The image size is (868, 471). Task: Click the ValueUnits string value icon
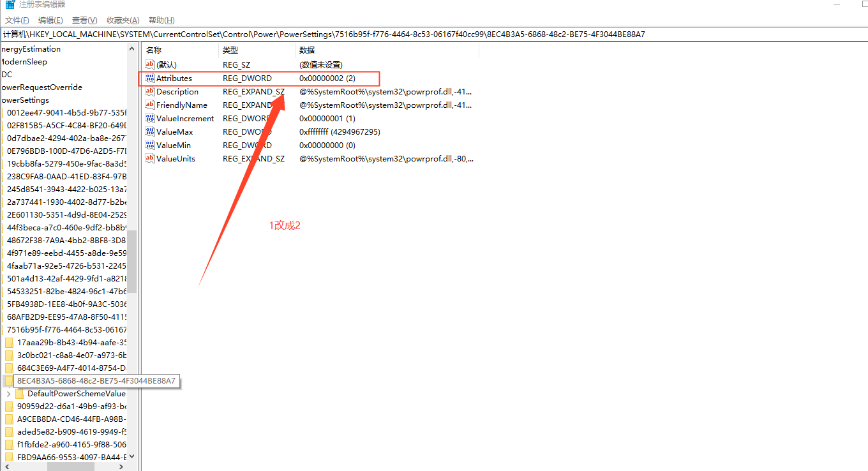tap(150, 159)
